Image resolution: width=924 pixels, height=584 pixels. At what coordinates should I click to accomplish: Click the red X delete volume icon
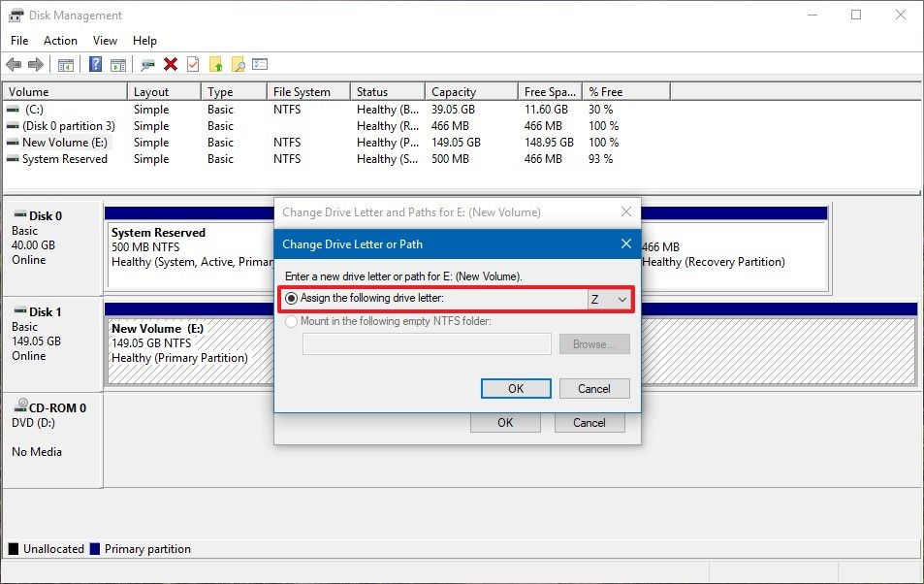pos(171,64)
